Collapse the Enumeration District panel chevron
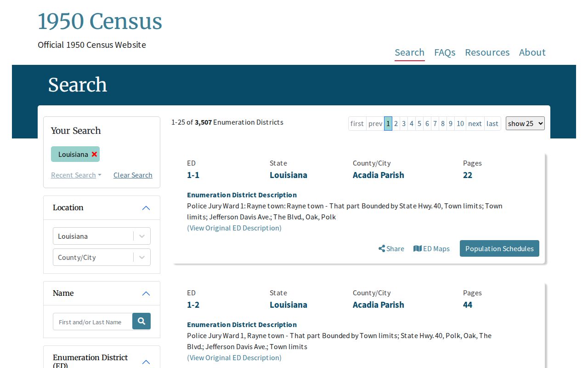588x368 pixels. [x=146, y=362]
